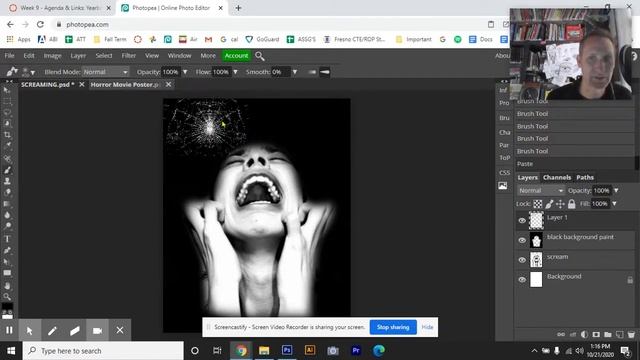Toggle lock position
640x360 pixels.
click(560, 204)
